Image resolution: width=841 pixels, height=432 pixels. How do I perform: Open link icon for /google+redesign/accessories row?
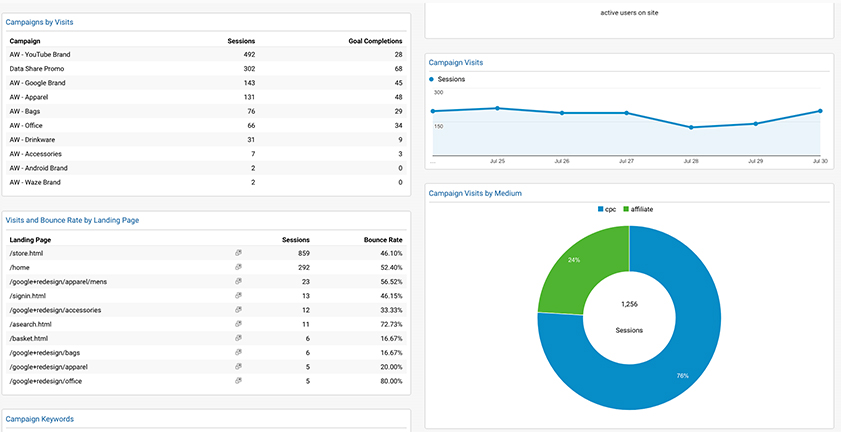point(239,310)
